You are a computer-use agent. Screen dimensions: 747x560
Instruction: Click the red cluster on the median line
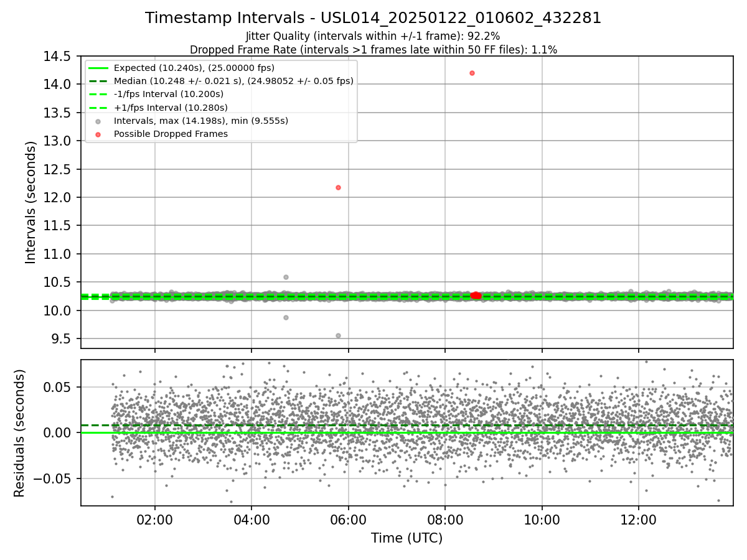(476, 296)
